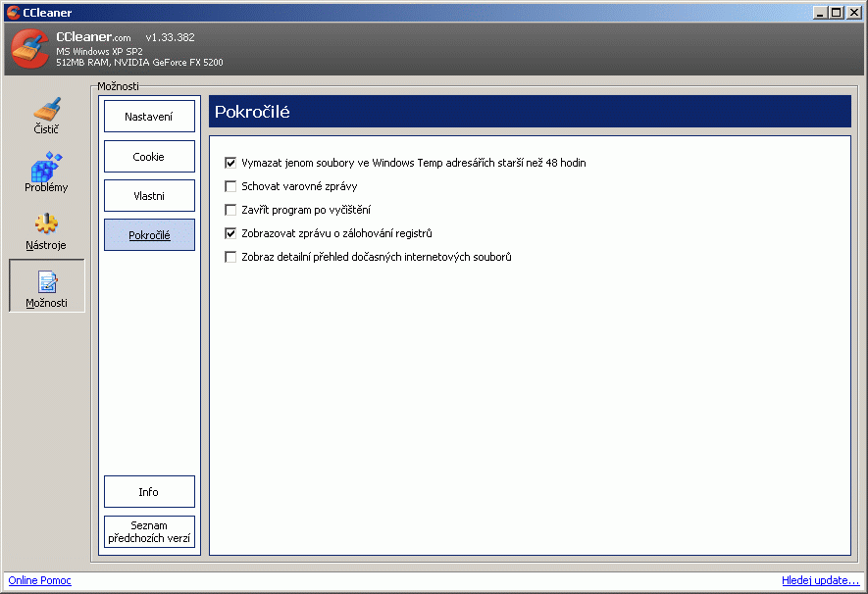Enable detailed temporary internet files overview checkbox
The image size is (868, 594).
tap(230, 257)
